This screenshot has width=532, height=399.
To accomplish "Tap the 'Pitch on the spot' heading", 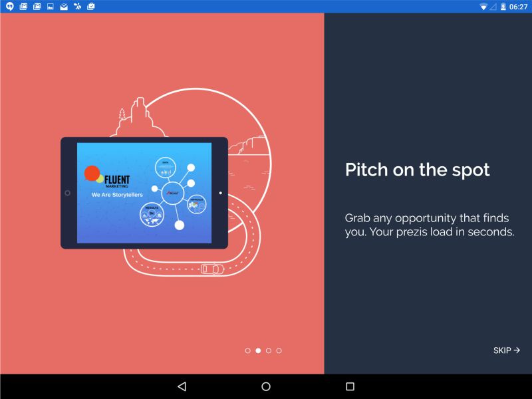I will point(418,170).
